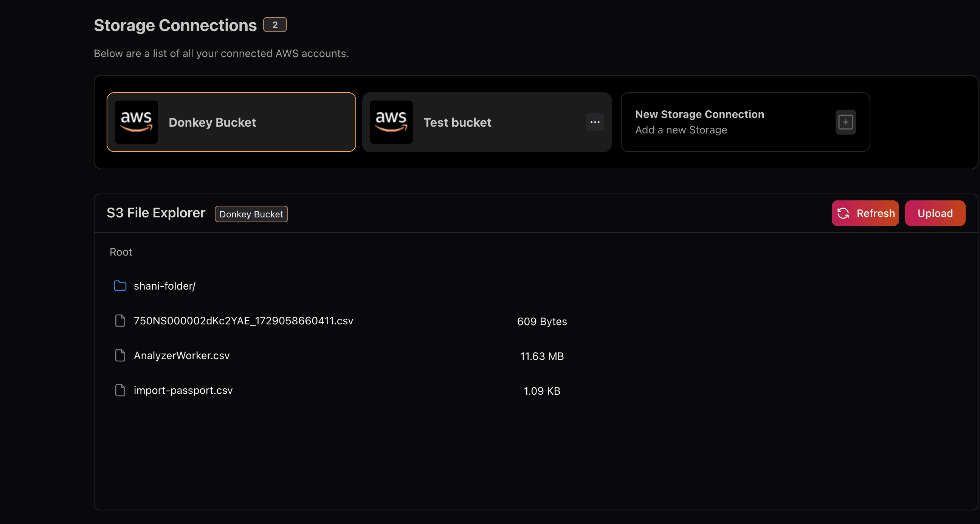Expand the shani-folder/ directory

pyautogui.click(x=165, y=286)
